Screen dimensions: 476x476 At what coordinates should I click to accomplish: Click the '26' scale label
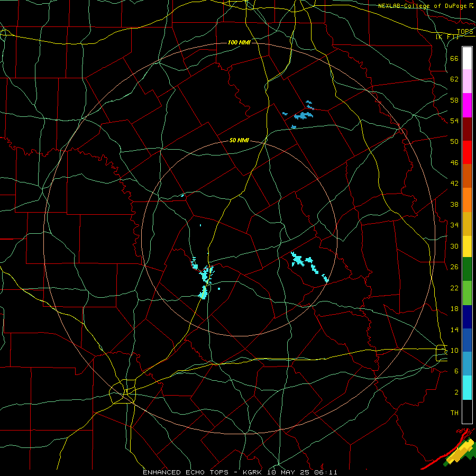click(x=454, y=267)
